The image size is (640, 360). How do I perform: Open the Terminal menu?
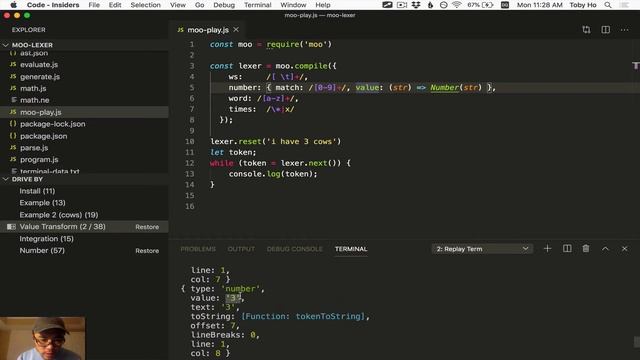(258, 5)
